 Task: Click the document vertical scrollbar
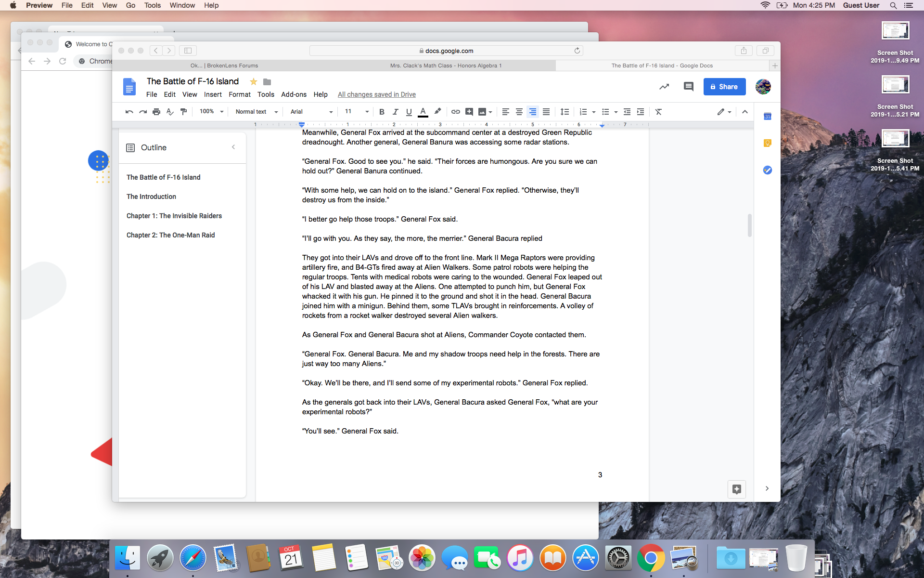(749, 225)
